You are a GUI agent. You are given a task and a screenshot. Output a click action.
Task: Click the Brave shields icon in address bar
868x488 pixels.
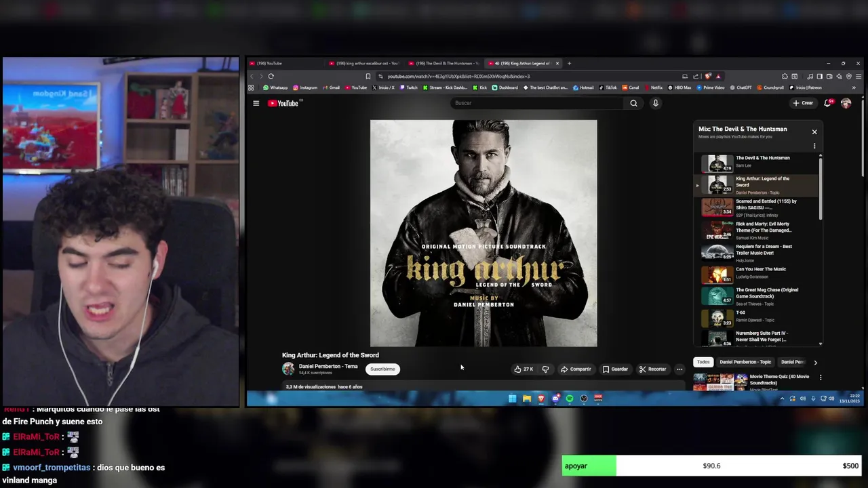[708, 77]
